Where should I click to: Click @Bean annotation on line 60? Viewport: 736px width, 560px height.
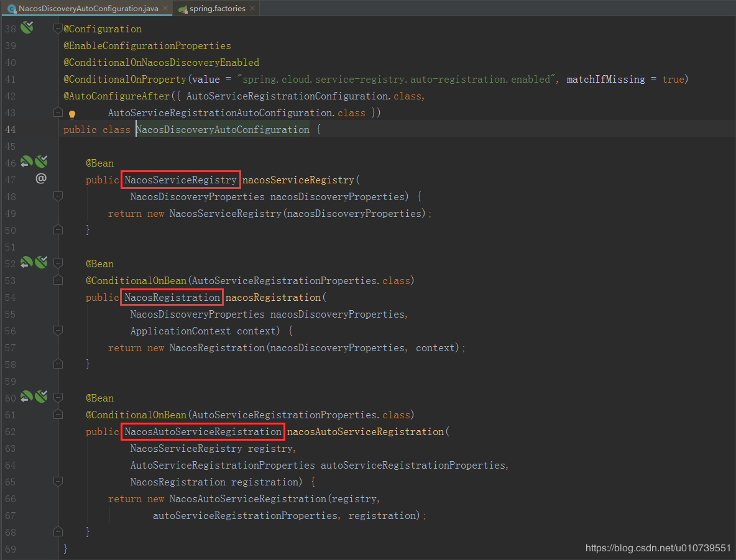[99, 398]
